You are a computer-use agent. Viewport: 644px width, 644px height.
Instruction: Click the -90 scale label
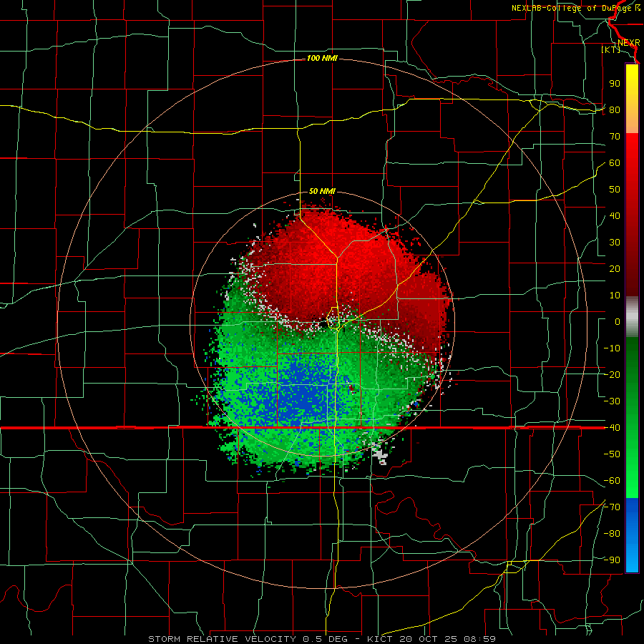coord(612,560)
